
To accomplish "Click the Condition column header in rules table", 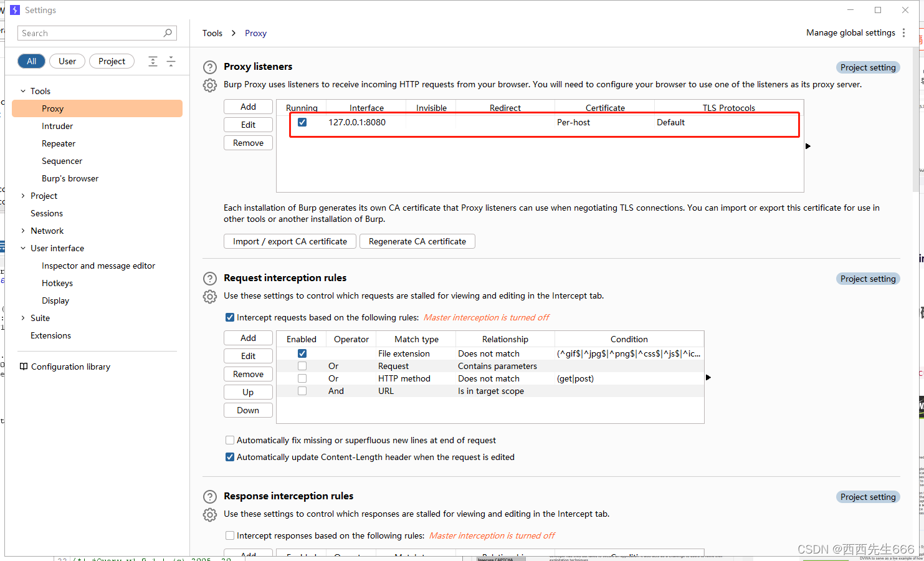I will click(x=629, y=339).
